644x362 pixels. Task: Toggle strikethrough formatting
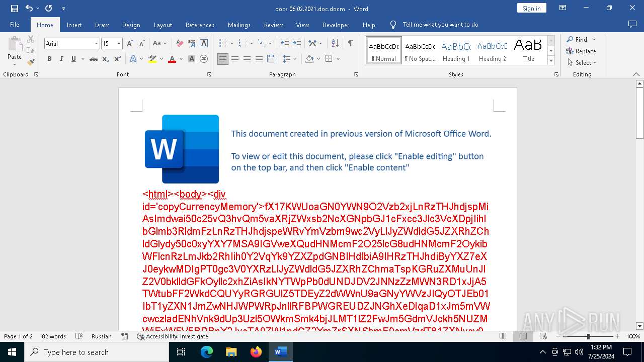(x=94, y=59)
